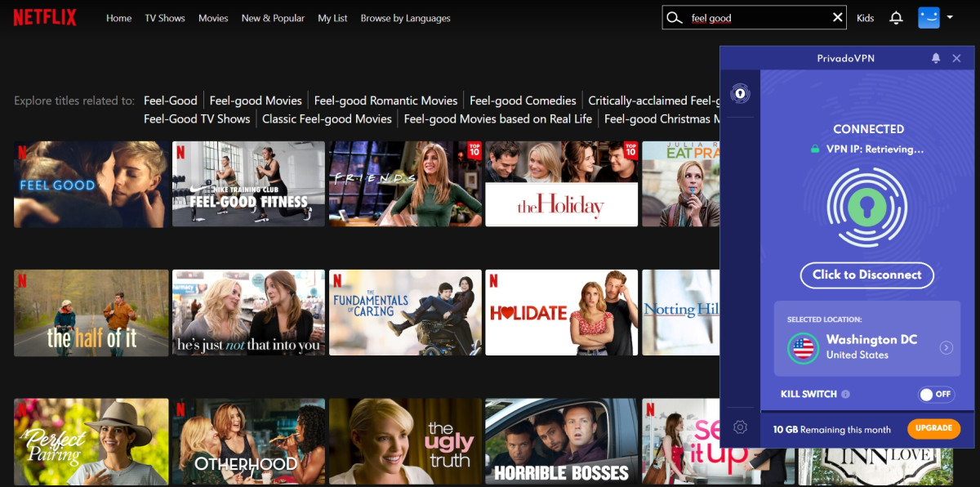Image resolution: width=980 pixels, height=487 pixels.
Task: Open The Fundamentals of Caring thumbnail
Action: pos(405,312)
